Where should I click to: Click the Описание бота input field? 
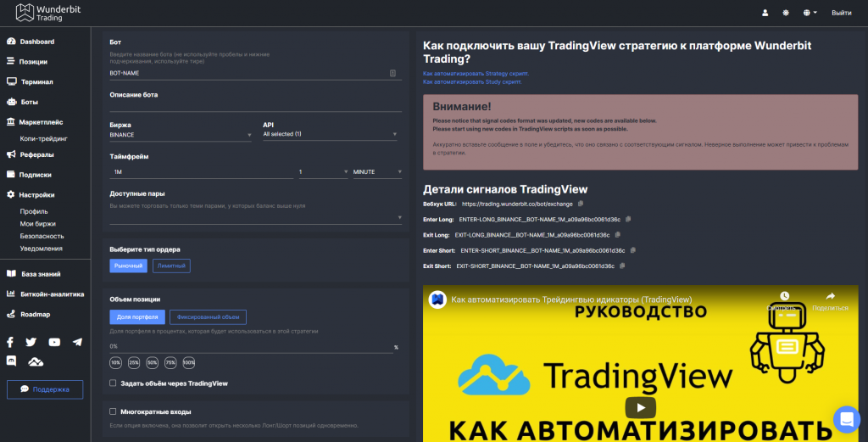click(256, 106)
